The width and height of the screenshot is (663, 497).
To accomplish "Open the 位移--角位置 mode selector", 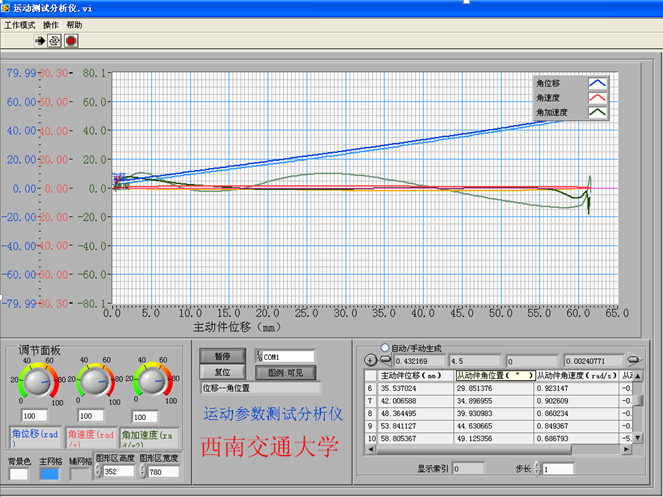I will (x=261, y=388).
